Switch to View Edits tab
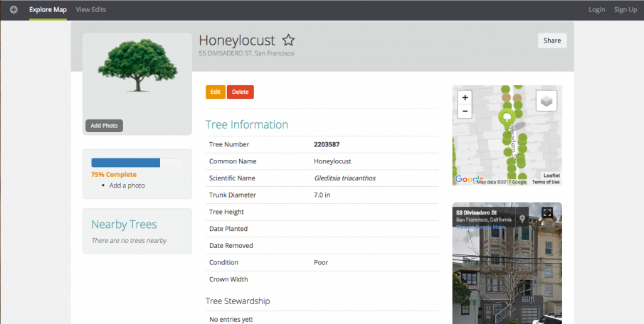644x324 pixels. pos(91,9)
